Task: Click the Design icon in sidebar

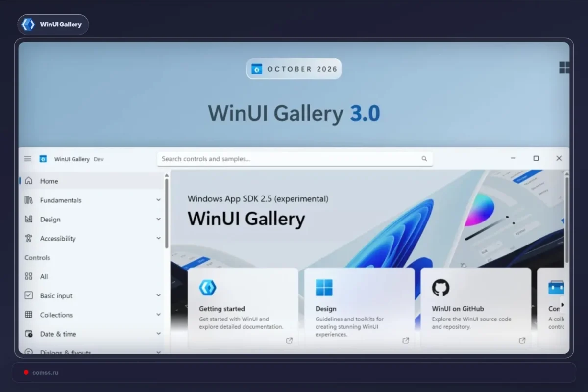Action: tap(29, 219)
